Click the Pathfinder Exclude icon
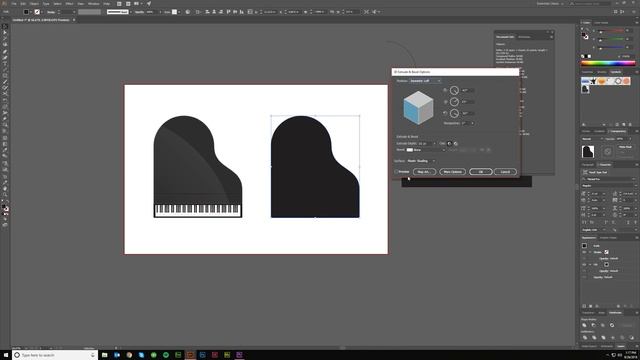 (612, 325)
